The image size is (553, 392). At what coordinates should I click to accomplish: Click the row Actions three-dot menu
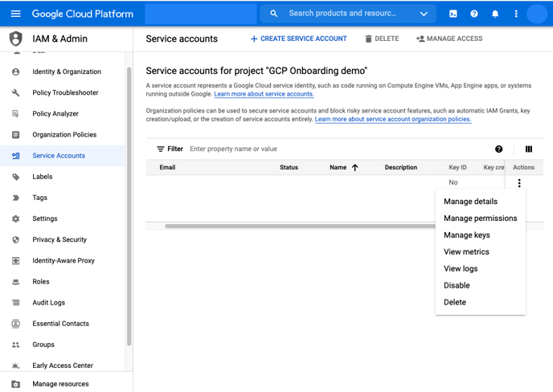click(x=519, y=183)
